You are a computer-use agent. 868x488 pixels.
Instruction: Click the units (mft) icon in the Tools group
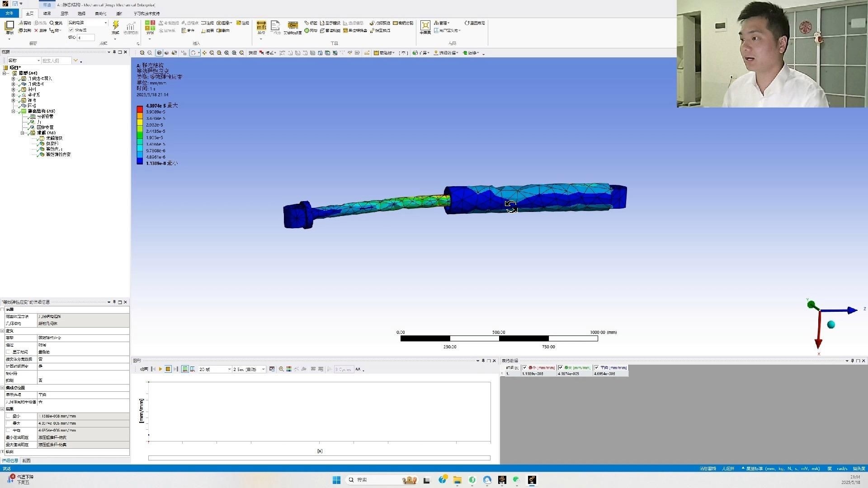click(261, 26)
